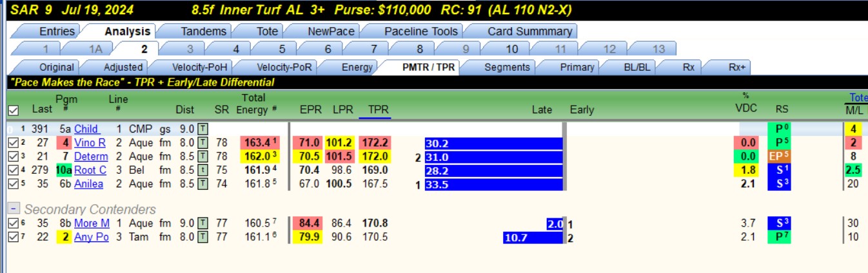The height and width of the screenshot is (273, 868).
Task: Open the More M horse link
Action: coord(92,223)
